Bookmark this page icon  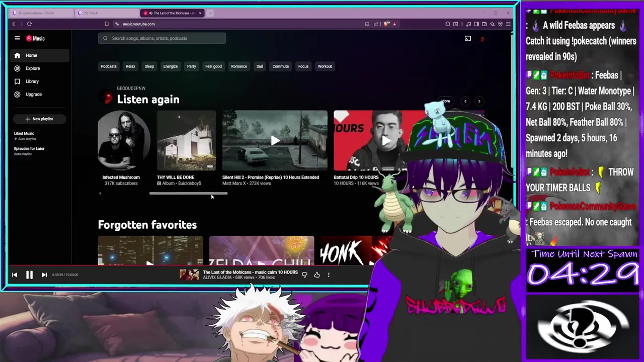click(106, 24)
